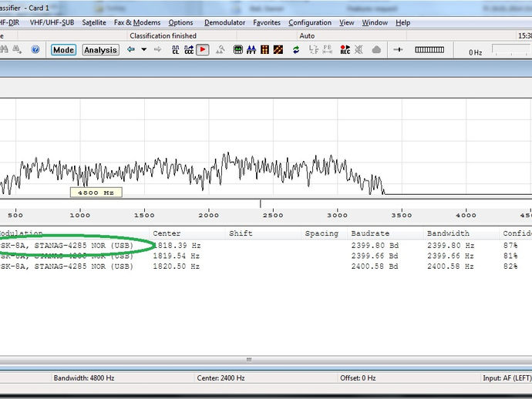Click the 2400.58 Bd baudrate cell
Image resolution: width=532 pixels, height=399 pixels.
(375, 267)
